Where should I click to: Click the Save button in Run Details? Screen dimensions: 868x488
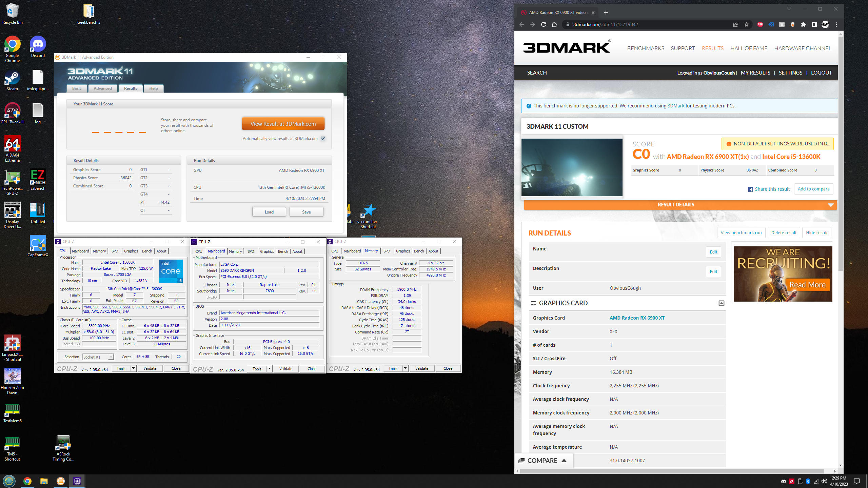(x=307, y=212)
